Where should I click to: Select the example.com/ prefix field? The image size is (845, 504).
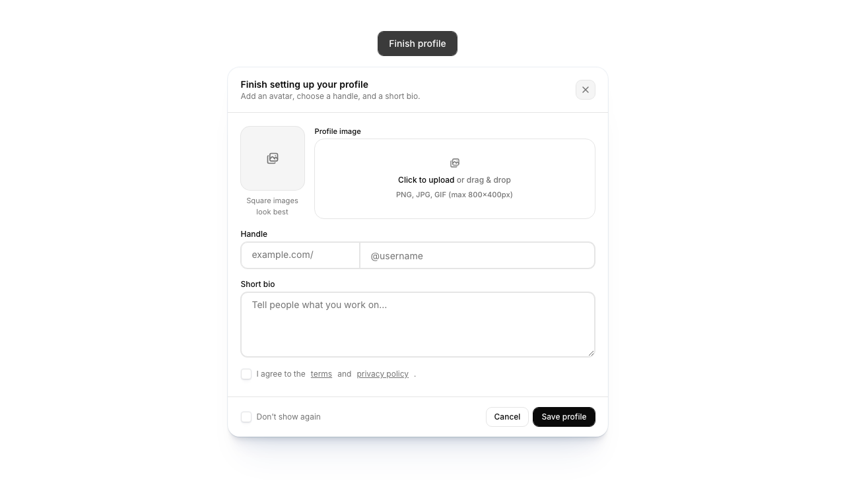click(300, 255)
